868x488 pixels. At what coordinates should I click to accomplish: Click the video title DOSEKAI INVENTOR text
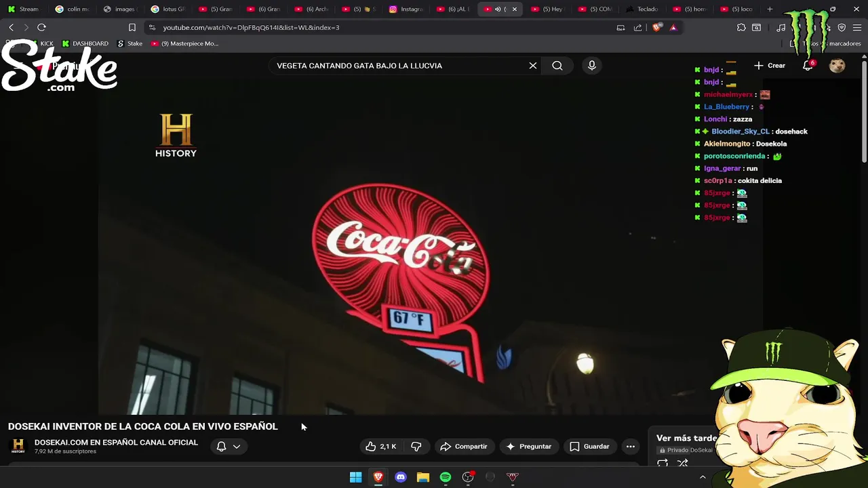(143, 426)
